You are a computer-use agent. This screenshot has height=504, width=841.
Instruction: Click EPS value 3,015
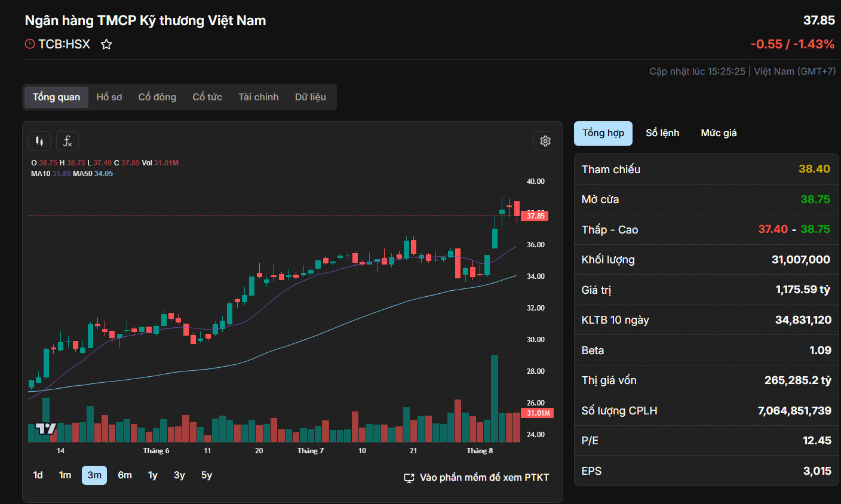[x=817, y=471]
